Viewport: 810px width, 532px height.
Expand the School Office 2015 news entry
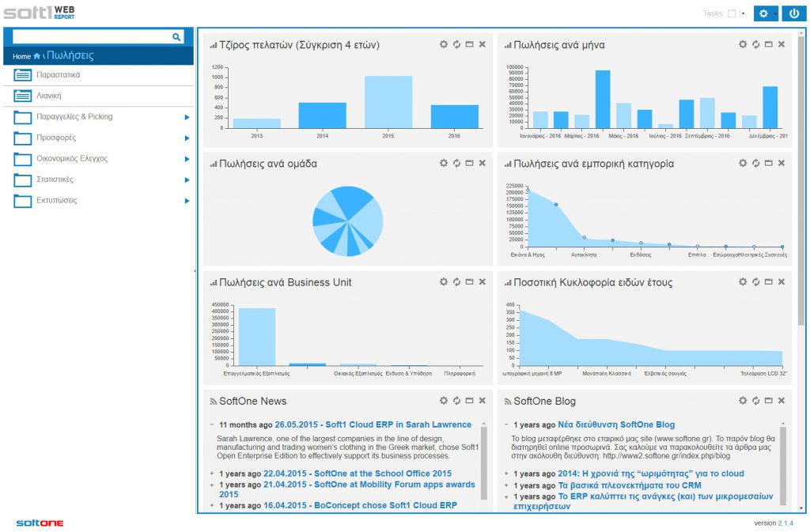[x=212, y=474]
